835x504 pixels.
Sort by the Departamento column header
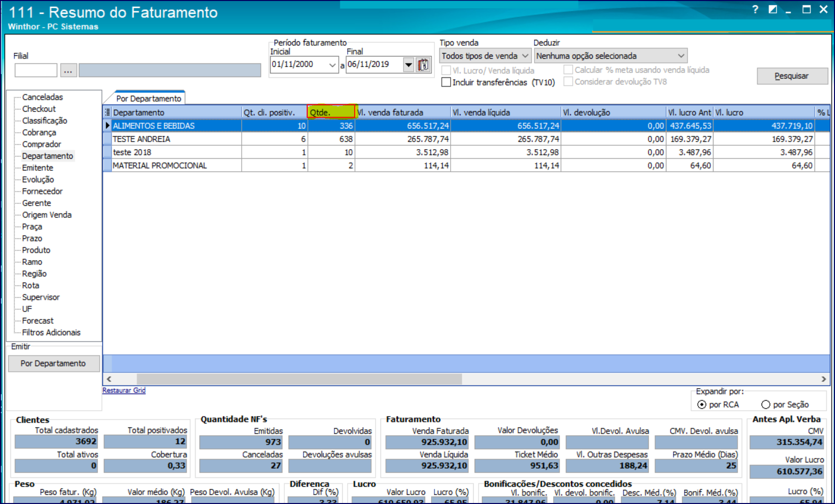[x=177, y=112]
